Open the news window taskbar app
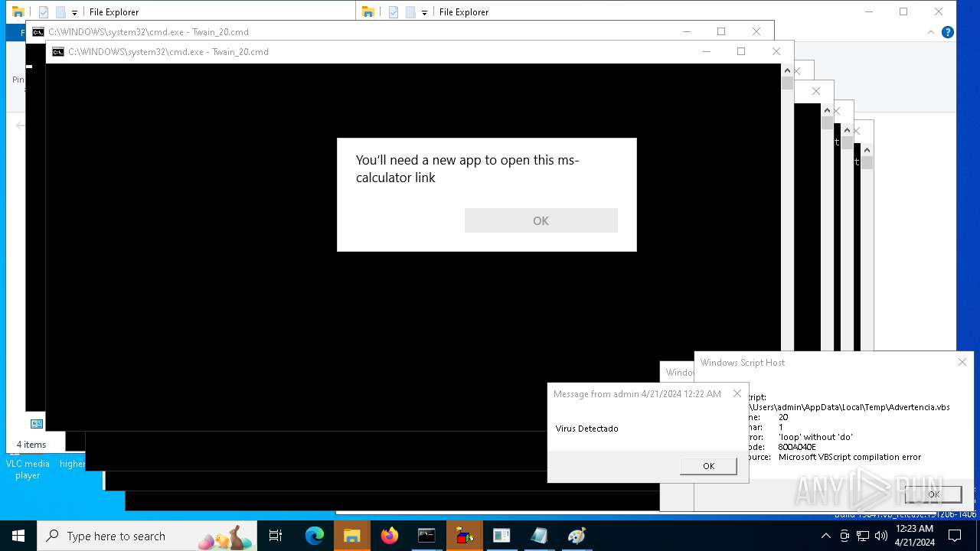 coord(501,536)
